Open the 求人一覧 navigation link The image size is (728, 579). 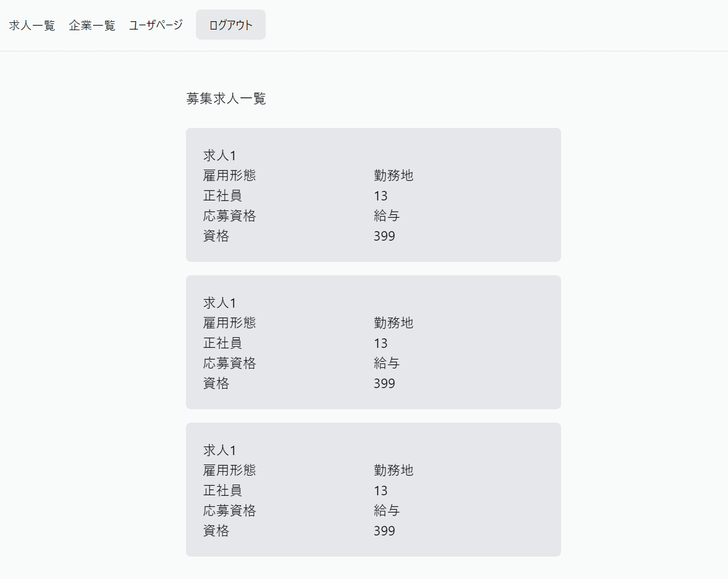coord(32,25)
